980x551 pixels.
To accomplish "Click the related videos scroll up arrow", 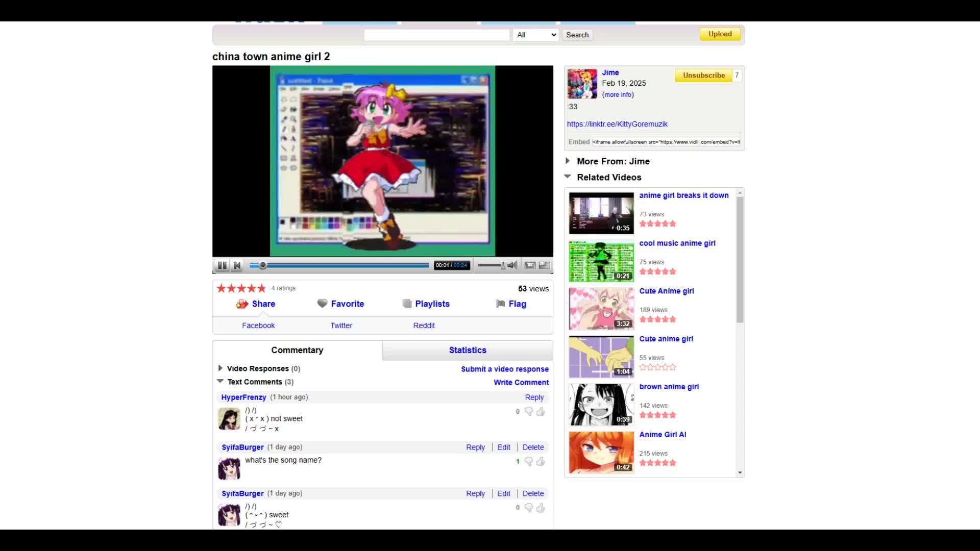I will tap(740, 193).
